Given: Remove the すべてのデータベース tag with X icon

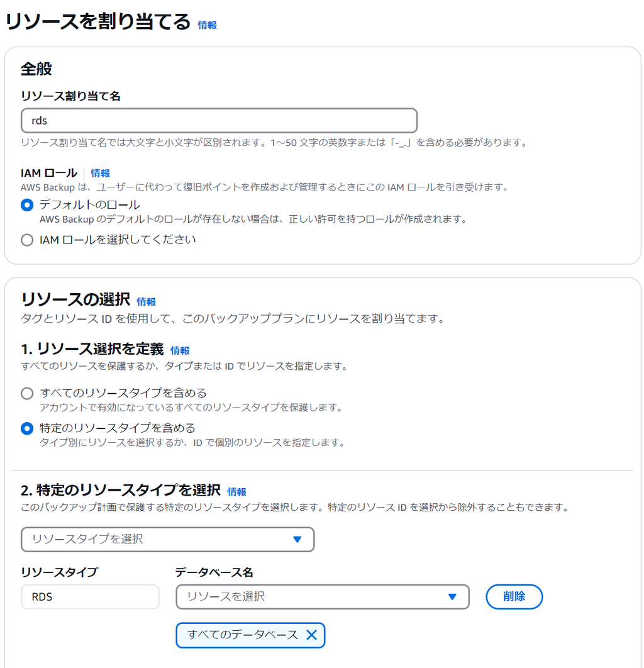Looking at the screenshot, I should tap(311, 635).
